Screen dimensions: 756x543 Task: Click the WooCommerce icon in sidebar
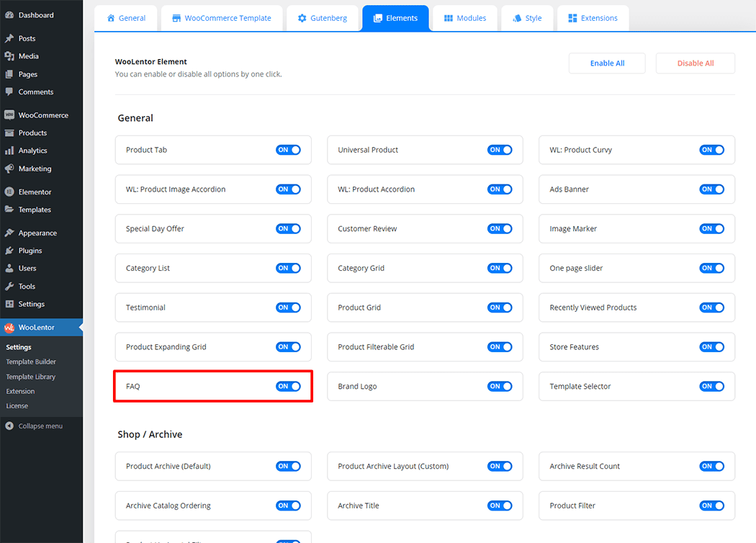(9, 115)
